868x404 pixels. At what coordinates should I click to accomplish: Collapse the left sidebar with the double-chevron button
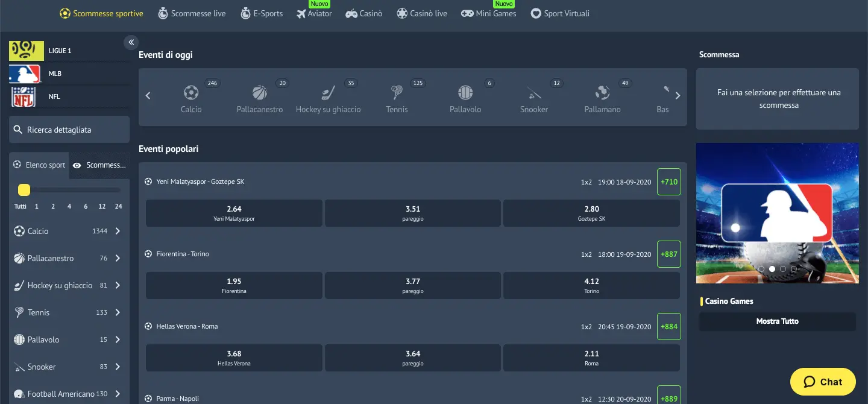pos(131,42)
